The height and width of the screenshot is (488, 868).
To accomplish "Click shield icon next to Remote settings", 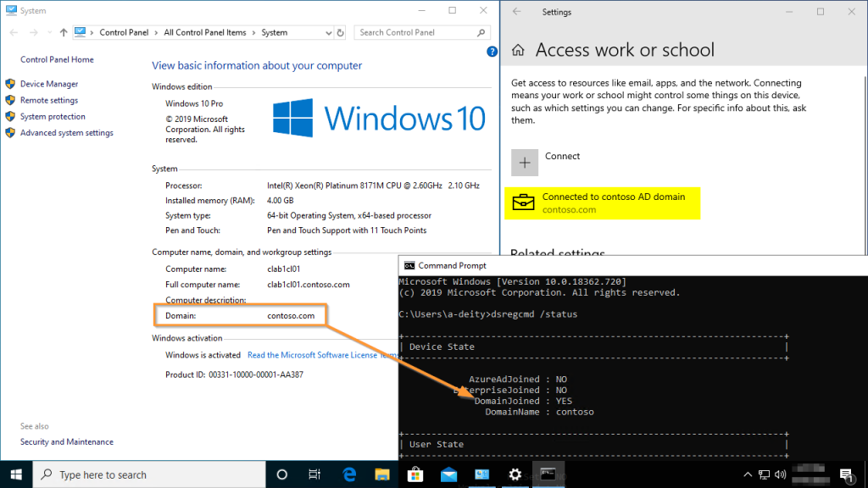I will 10,100.
